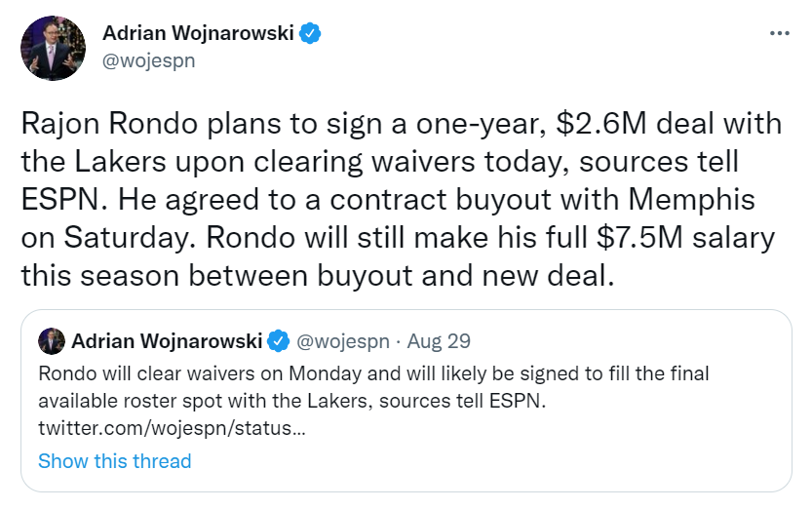Open Adrian Wojnarowski's profile from the main name
The height and width of the screenshot is (509, 812).
click(x=198, y=33)
